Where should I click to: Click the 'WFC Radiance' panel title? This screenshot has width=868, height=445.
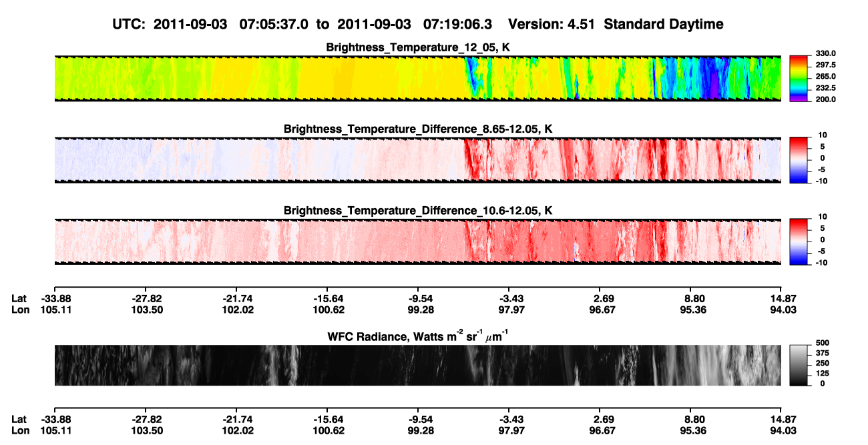click(x=418, y=336)
